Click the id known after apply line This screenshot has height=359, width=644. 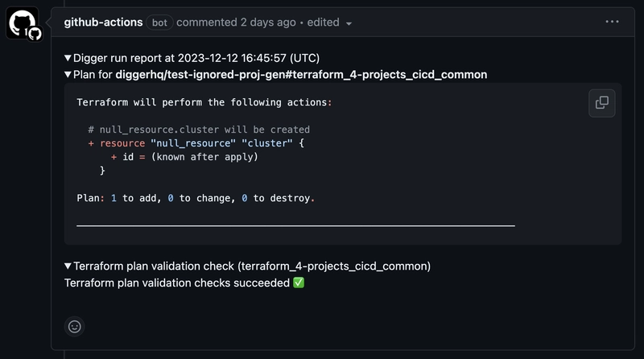click(184, 157)
